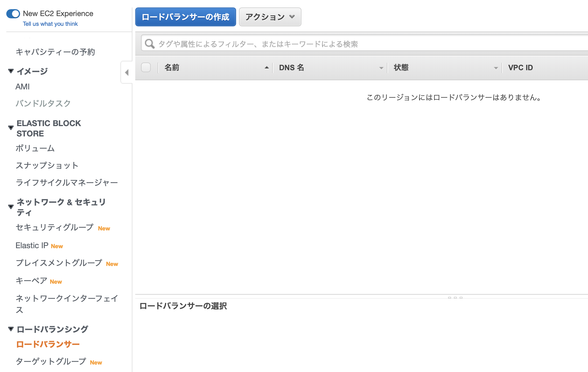Go to AMI in the sidebar

(x=22, y=87)
